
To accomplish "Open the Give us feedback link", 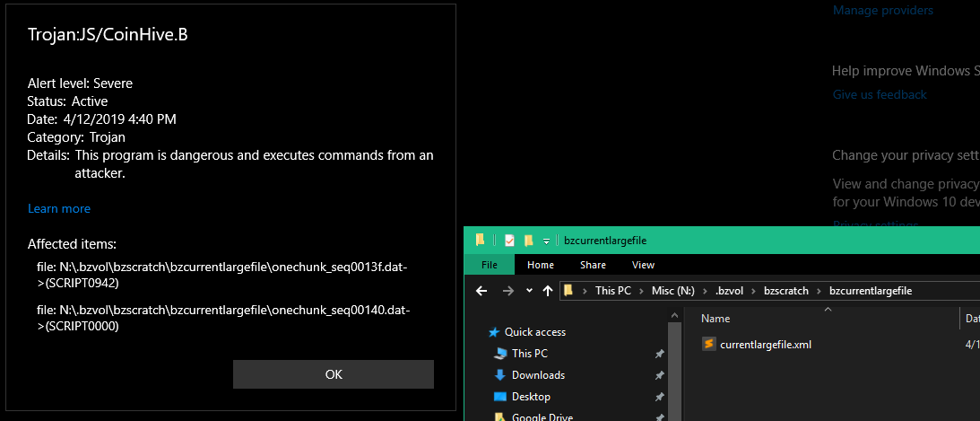I will point(880,94).
